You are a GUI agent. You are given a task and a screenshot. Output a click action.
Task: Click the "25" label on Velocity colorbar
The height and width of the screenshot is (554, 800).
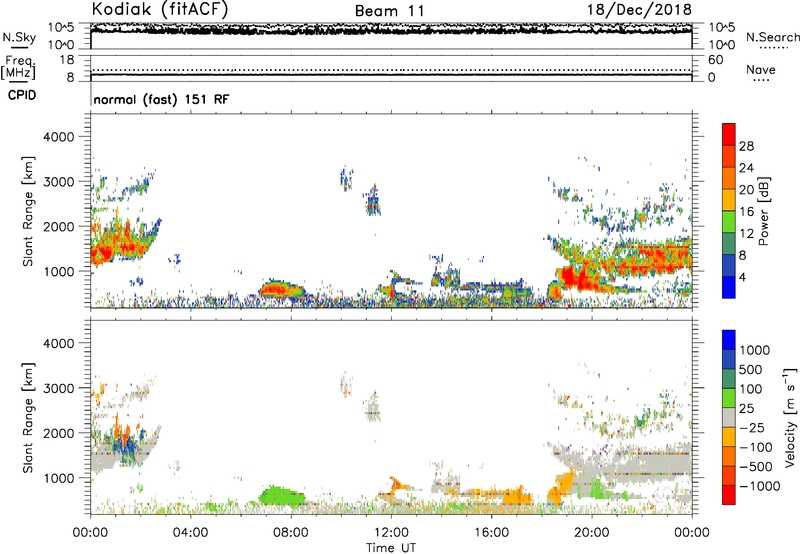coord(746,409)
